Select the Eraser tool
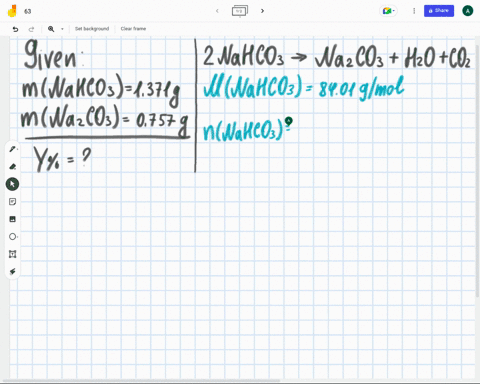480x384 pixels. pyautogui.click(x=13, y=166)
